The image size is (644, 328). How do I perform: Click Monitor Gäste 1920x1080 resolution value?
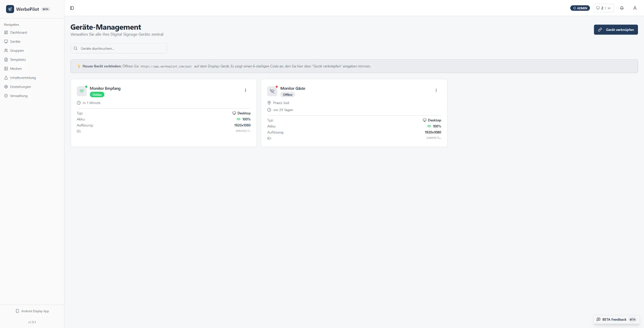coord(433,132)
